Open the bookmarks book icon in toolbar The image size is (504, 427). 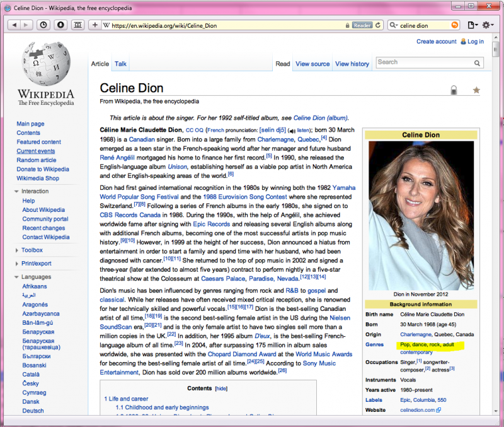77,25
